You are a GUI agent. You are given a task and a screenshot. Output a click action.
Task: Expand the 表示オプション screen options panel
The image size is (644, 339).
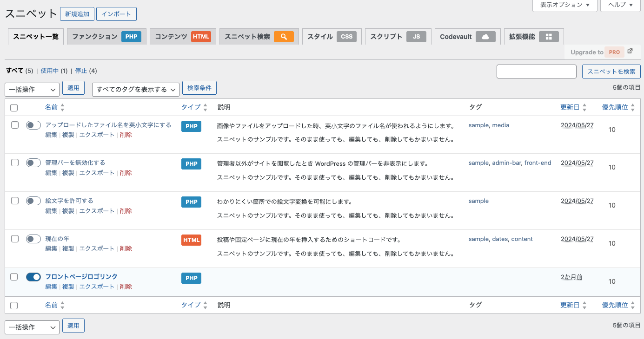tap(564, 5)
